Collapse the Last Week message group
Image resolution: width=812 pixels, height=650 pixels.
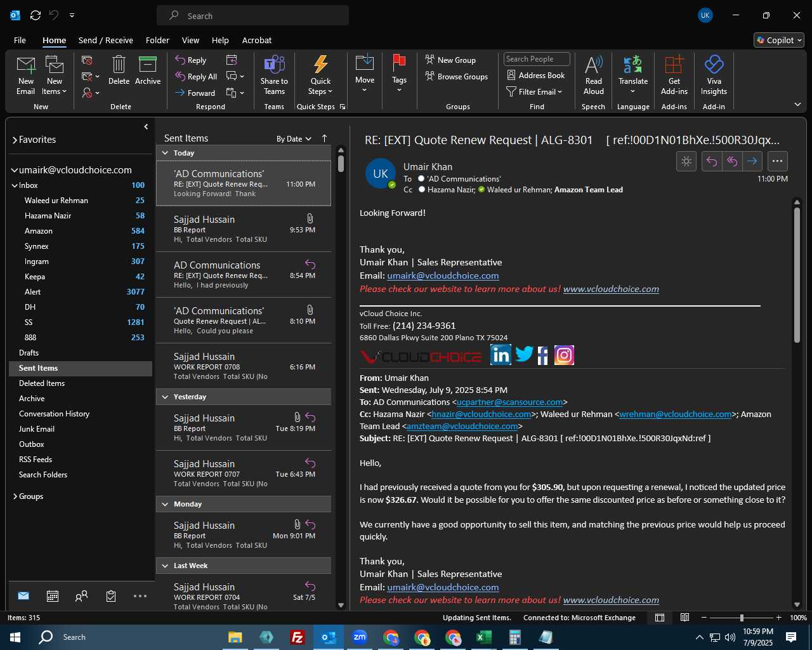click(x=165, y=566)
